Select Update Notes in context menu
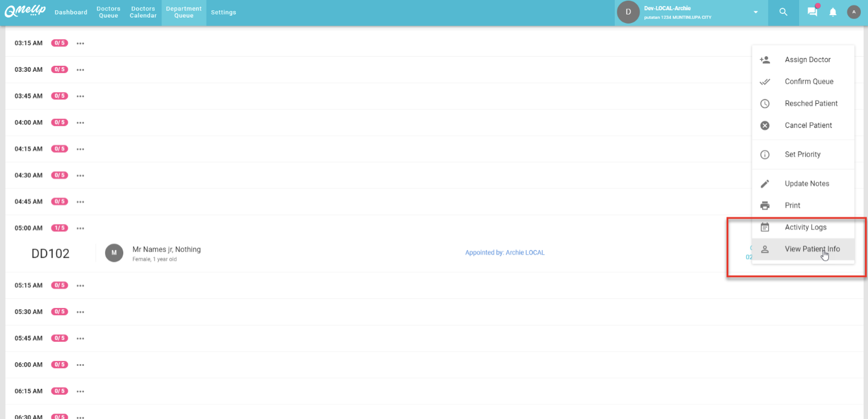 pos(806,184)
